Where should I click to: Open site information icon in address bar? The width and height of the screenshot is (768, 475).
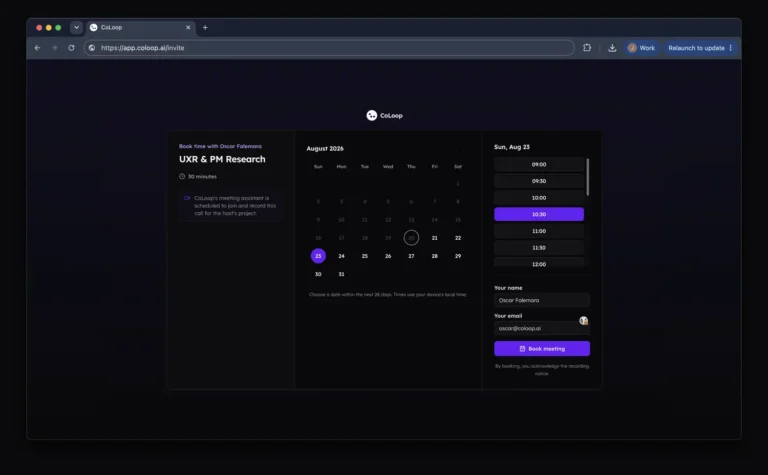point(92,48)
